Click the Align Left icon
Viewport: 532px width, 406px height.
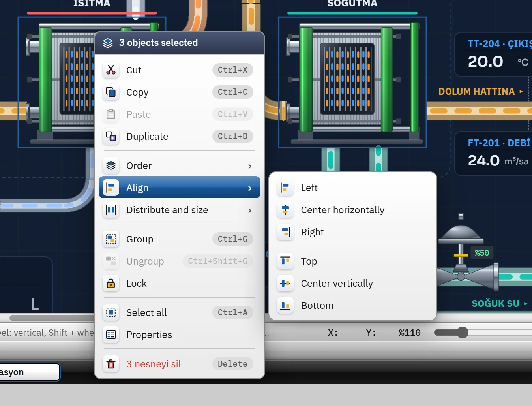(x=285, y=188)
